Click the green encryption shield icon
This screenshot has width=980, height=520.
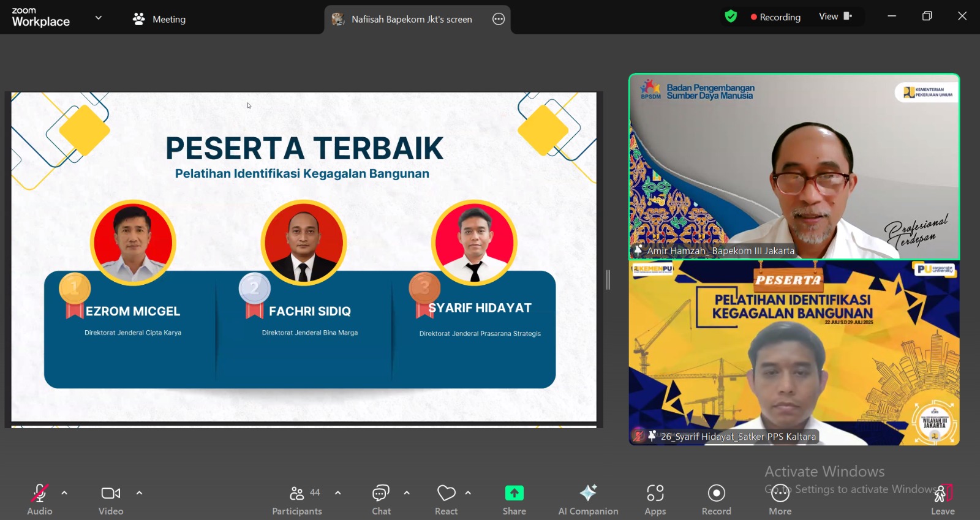(x=731, y=17)
